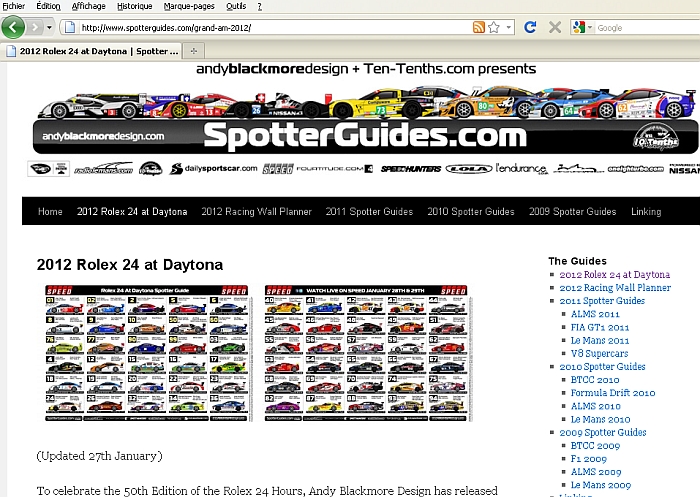Go to Home in site navigation bar
The image size is (700, 497).
coord(50,212)
